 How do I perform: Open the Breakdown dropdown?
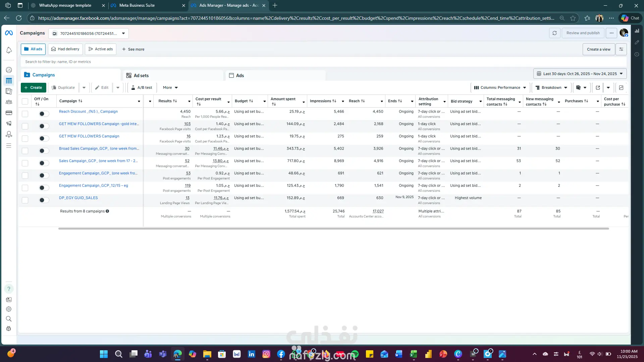pyautogui.click(x=551, y=87)
